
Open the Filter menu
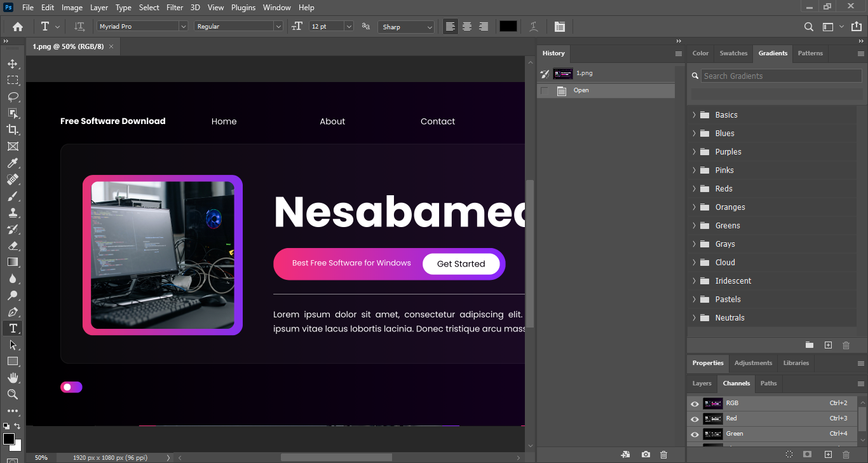tap(175, 8)
